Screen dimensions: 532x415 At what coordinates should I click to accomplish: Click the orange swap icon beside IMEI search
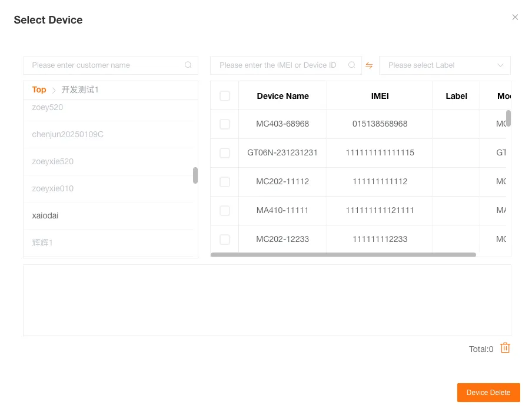click(369, 65)
